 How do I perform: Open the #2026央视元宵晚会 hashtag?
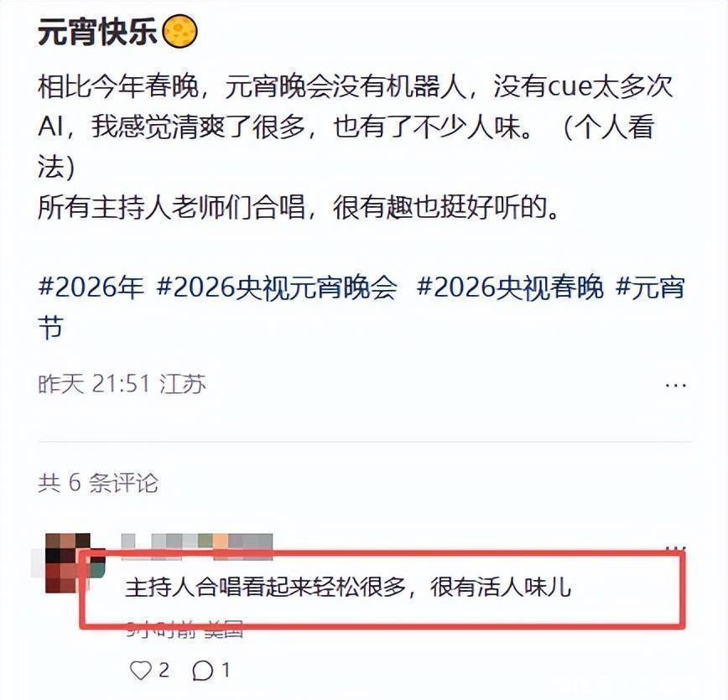277,287
